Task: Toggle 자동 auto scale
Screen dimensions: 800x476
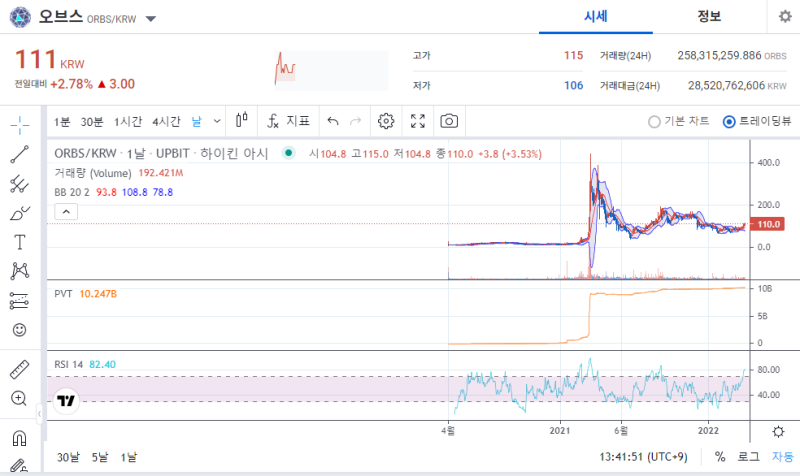Action: click(x=783, y=457)
